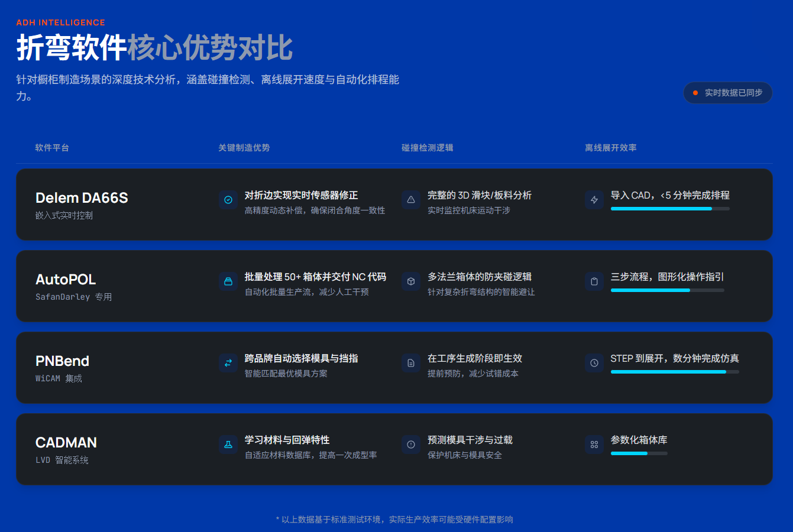Click the swap arrows icon beside 跨品牌自动选择模具与挡指
The image size is (793, 532).
(228, 363)
